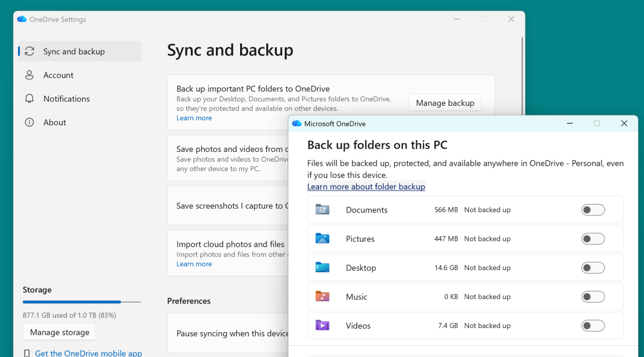Click the Notifications bell icon
The width and height of the screenshot is (644, 357).
[x=29, y=98]
